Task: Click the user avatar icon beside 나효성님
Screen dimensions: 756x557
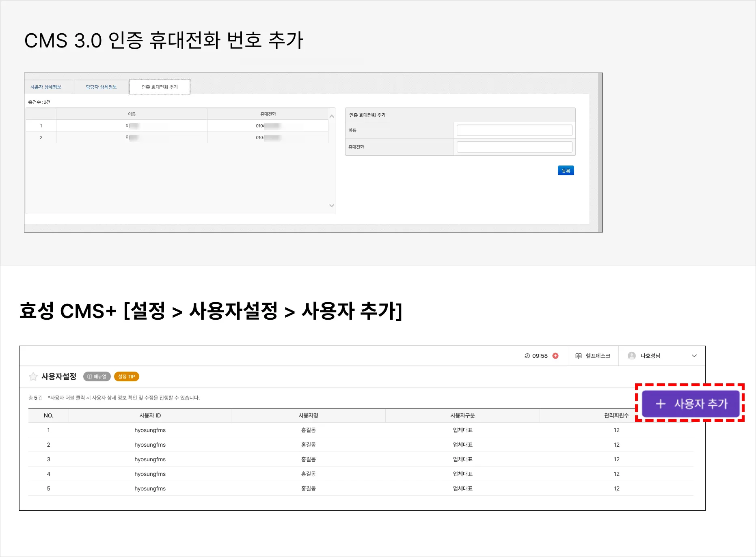Action: (x=631, y=356)
